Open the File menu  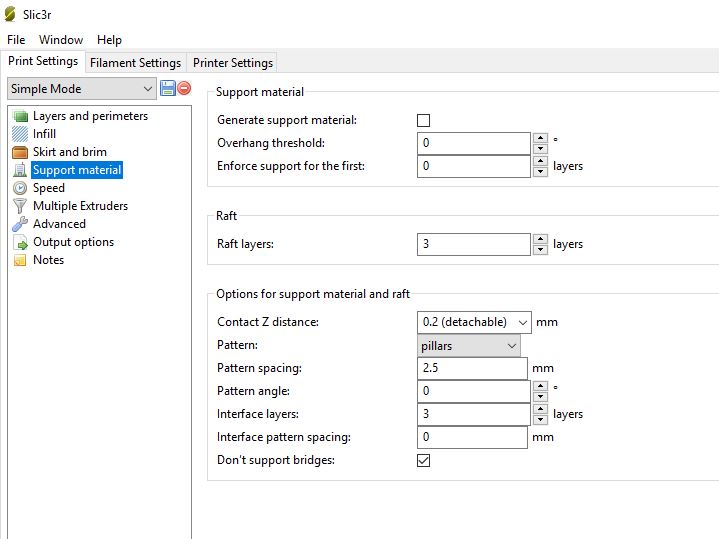(x=16, y=40)
